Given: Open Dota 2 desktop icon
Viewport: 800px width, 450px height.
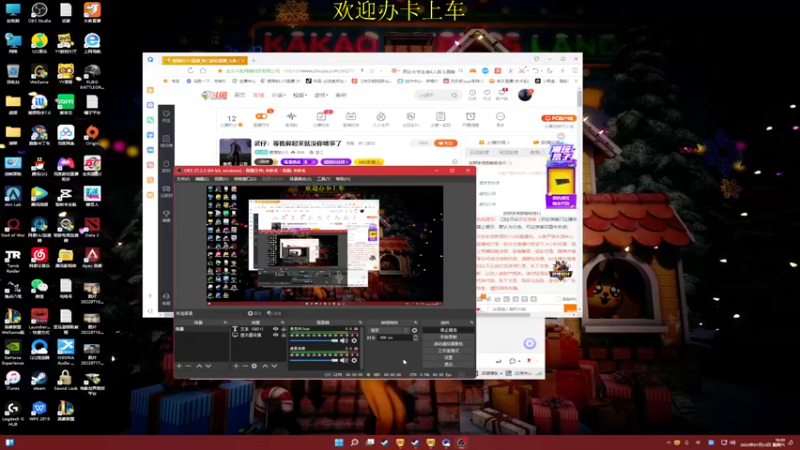Looking at the screenshot, I should point(92,227).
